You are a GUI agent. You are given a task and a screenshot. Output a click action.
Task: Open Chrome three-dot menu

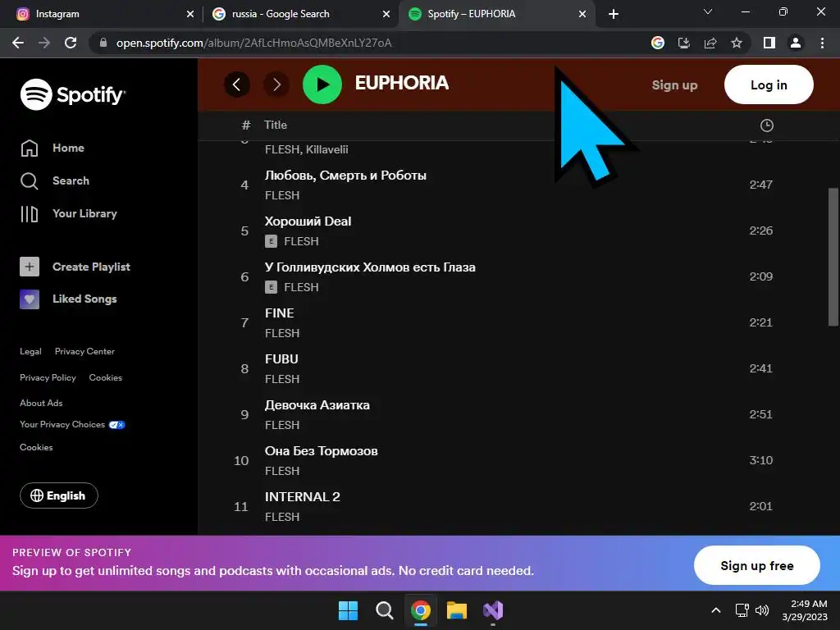pyautogui.click(x=822, y=43)
